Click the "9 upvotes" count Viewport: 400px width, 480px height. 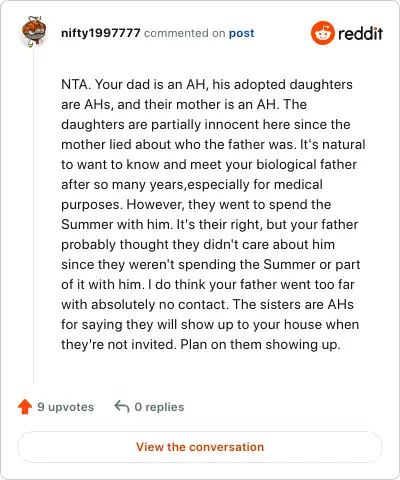65,407
